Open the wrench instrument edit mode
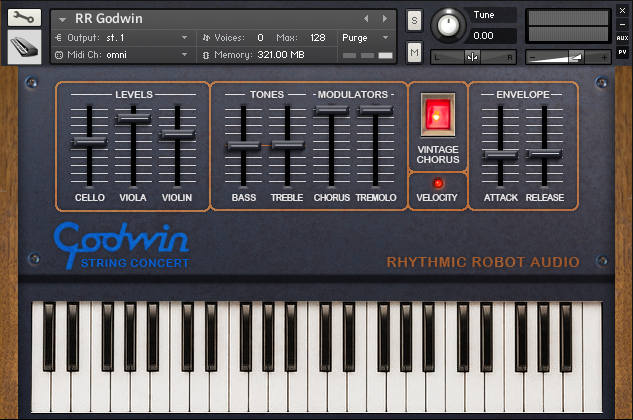The height and width of the screenshot is (420, 633). tap(24, 17)
